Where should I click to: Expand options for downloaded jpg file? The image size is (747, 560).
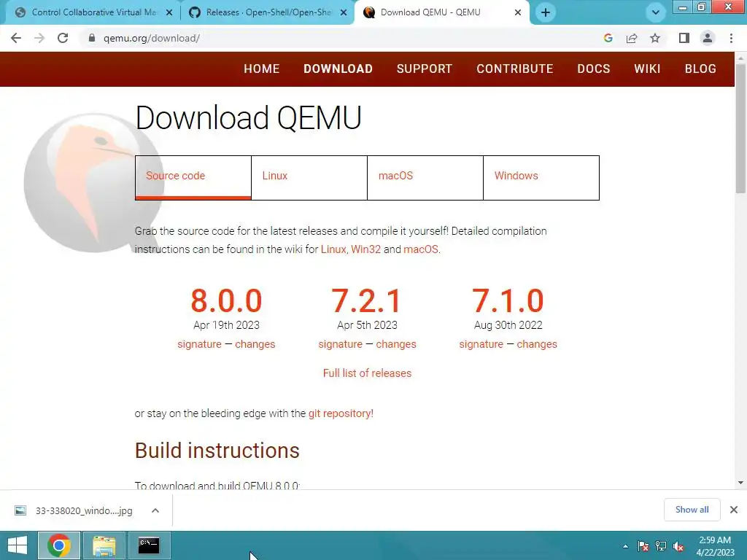pos(155,510)
